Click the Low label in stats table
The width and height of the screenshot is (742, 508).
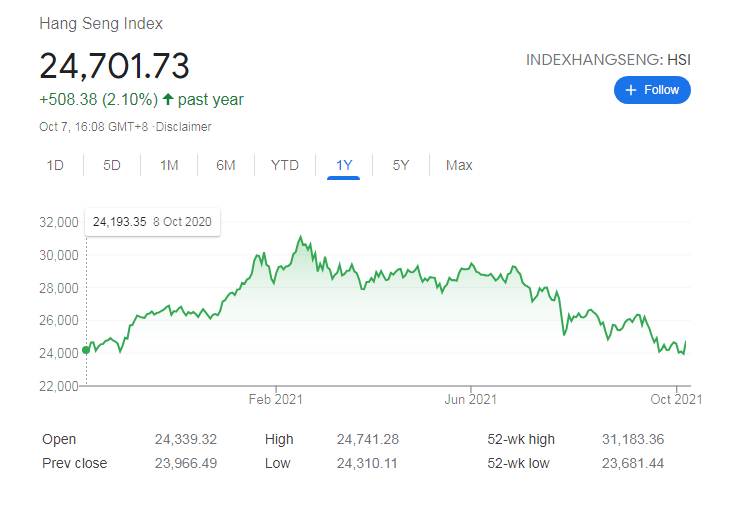click(277, 463)
